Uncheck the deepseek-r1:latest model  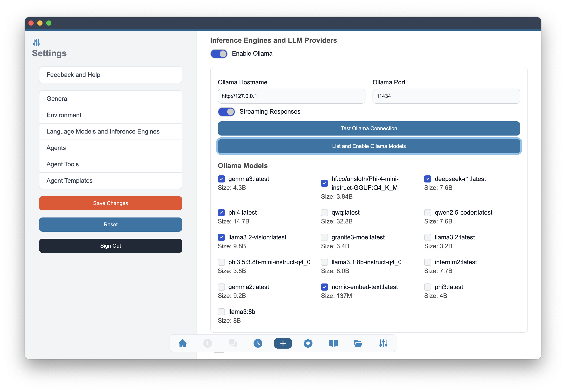(428, 179)
